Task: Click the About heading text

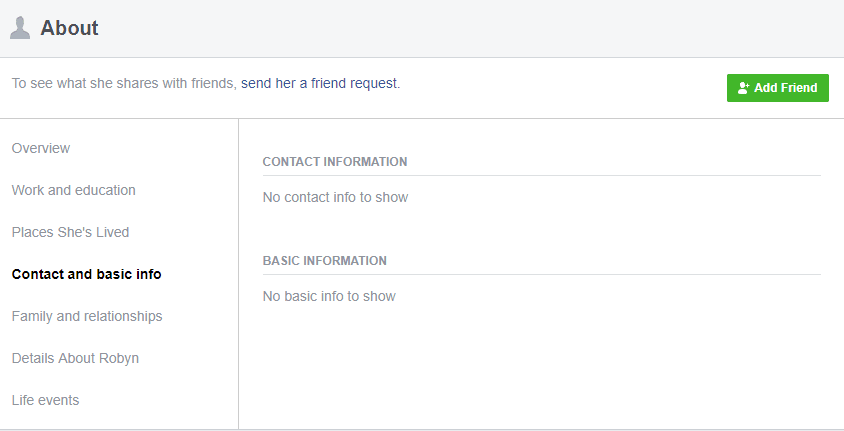Action: click(x=69, y=28)
